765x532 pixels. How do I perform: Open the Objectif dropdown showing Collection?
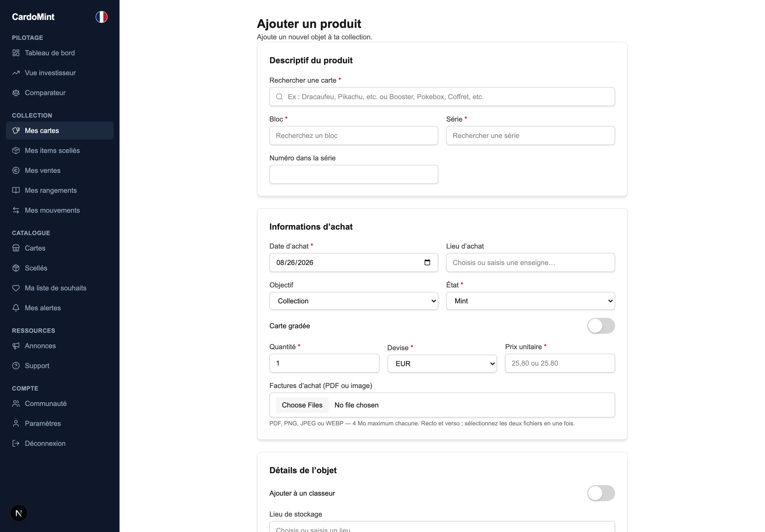tap(354, 301)
